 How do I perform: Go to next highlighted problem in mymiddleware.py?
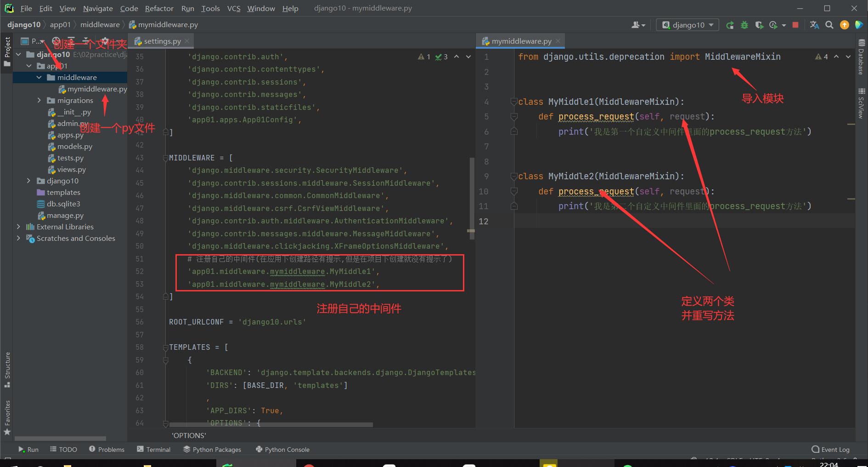click(x=848, y=57)
